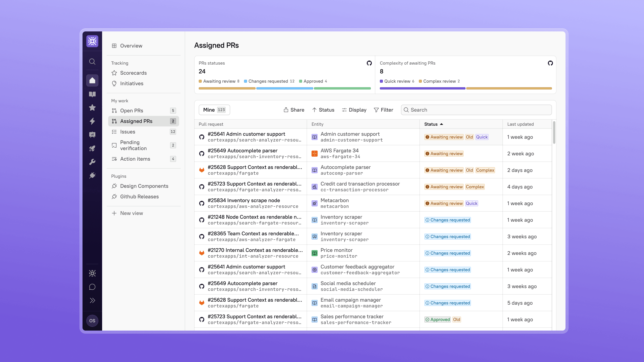Click the GitHub icon on the Complexity card
644x362 pixels.
(550, 63)
